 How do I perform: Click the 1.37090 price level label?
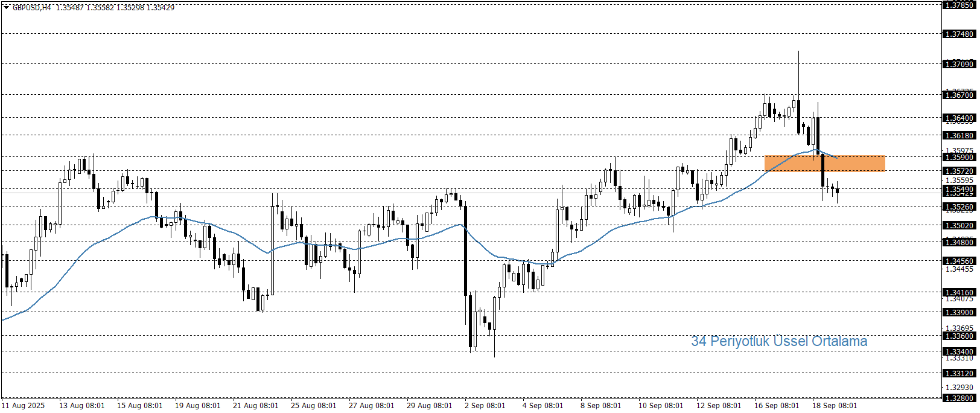[x=959, y=64]
